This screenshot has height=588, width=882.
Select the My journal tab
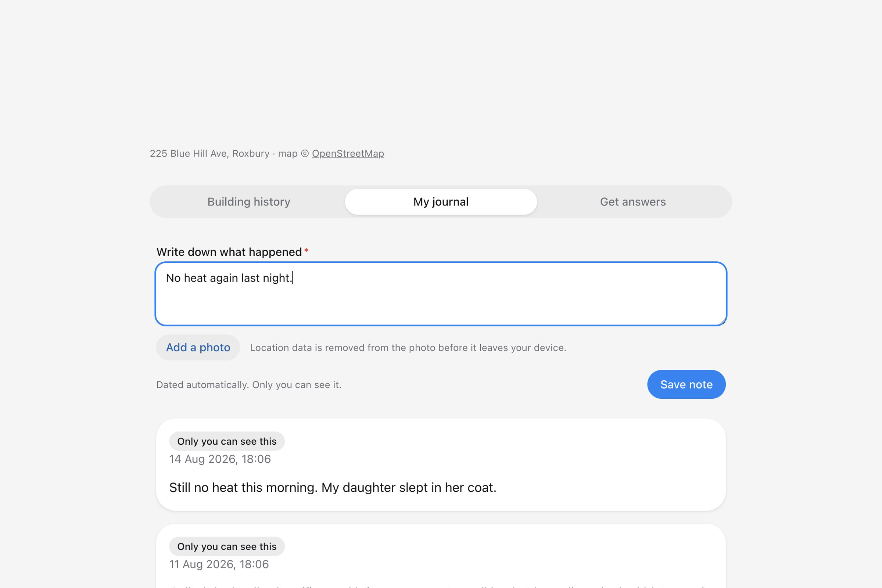point(441,202)
